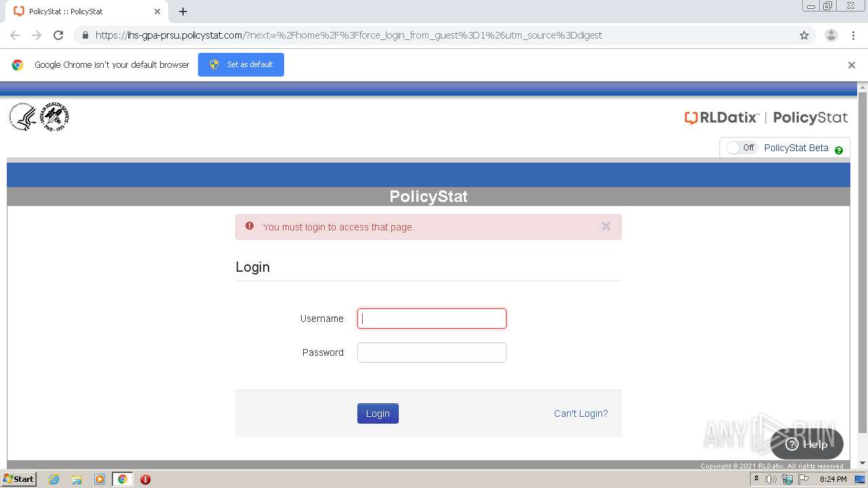This screenshot has height=488, width=868.
Task: Click the Password label
Action: [323, 352]
